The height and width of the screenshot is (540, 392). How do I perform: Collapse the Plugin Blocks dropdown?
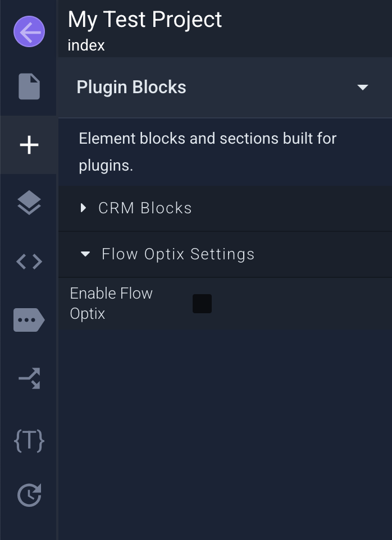click(363, 88)
